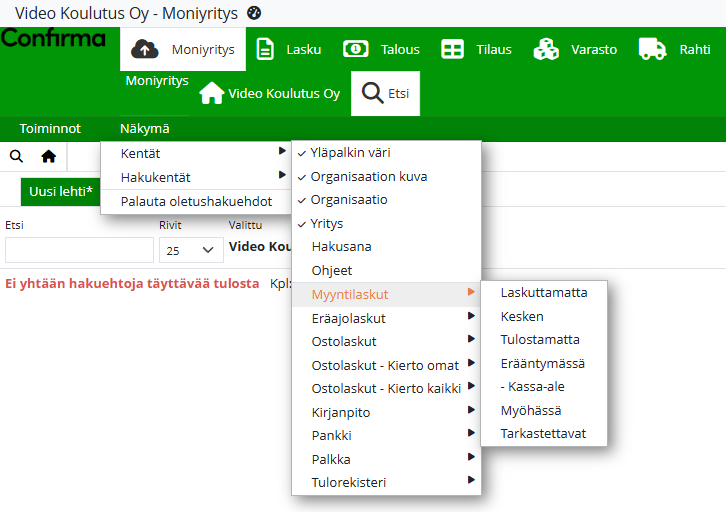This screenshot has width=726, height=512.
Task: Click Palauta oletushakuehdot
Action: [x=196, y=201]
